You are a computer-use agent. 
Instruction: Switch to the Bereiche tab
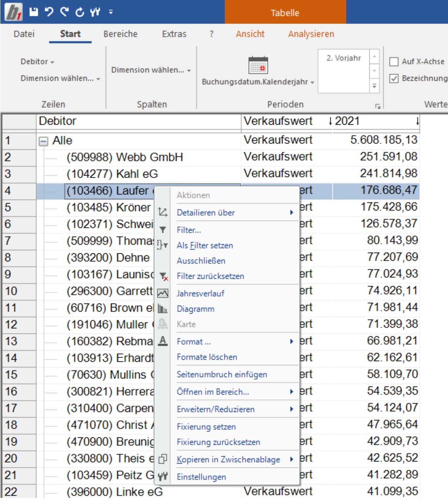click(120, 34)
